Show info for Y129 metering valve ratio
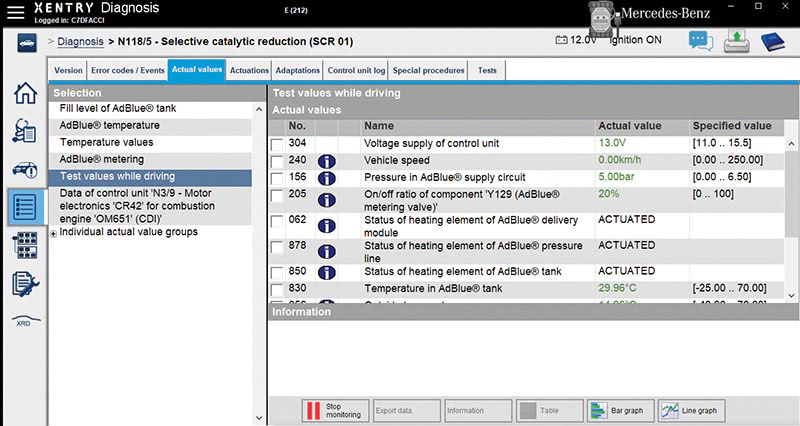The width and height of the screenshot is (800, 426). (327, 200)
